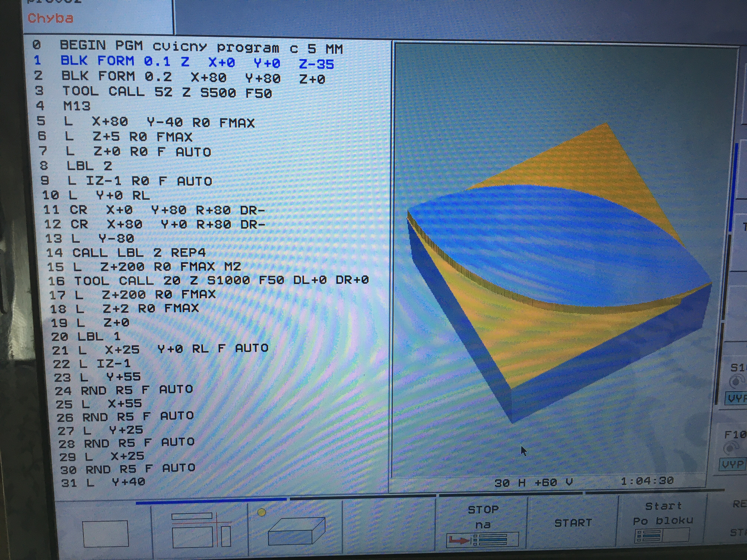Switch to the second soft-key row indicator bar
The width and height of the screenshot is (747, 560).
pos(363,497)
